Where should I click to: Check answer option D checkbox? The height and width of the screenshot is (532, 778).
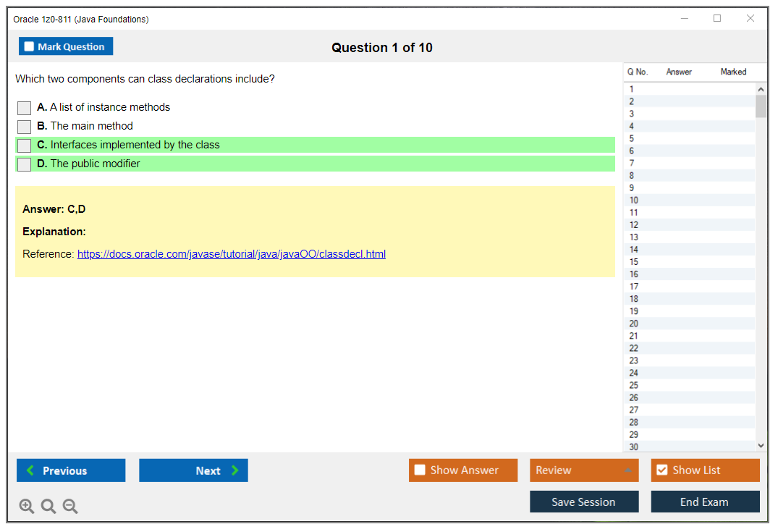(x=24, y=164)
